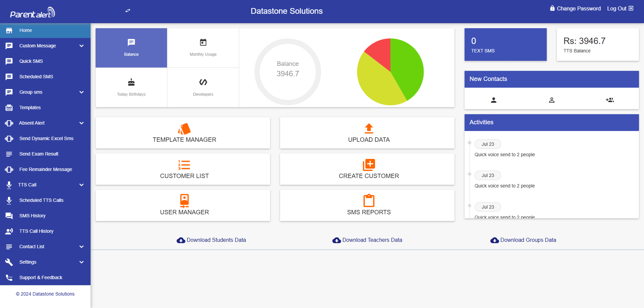Open Quick SMS menu item

(x=45, y=61)
